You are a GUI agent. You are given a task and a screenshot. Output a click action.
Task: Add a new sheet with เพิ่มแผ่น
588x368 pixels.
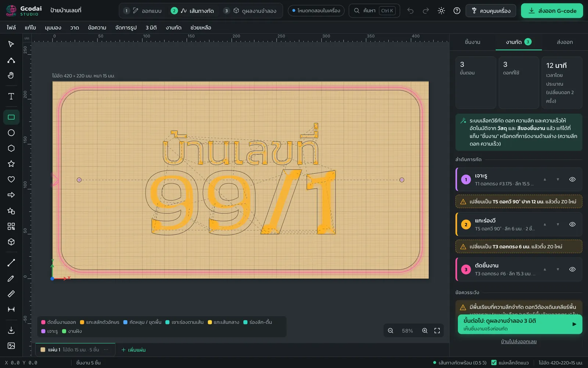pyautogui.click(x=133, y=350)
